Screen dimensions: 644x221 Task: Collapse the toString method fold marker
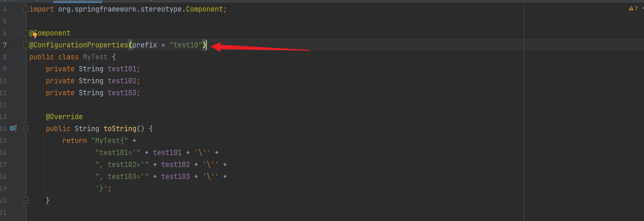[x=26, y=129]
